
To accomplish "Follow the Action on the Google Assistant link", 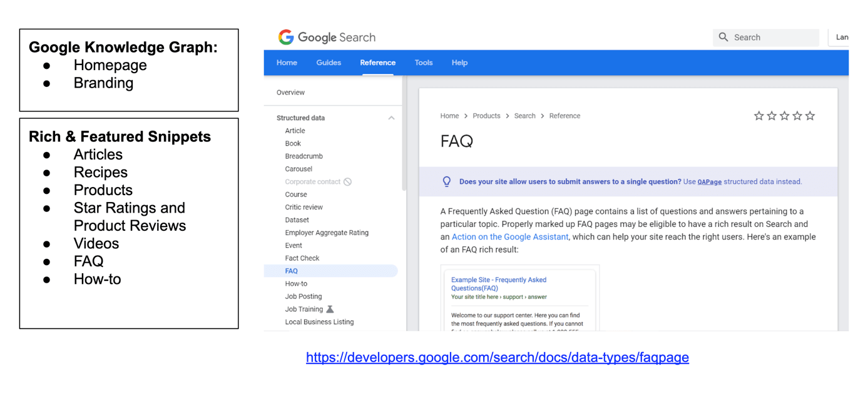I will coord(510,237).
